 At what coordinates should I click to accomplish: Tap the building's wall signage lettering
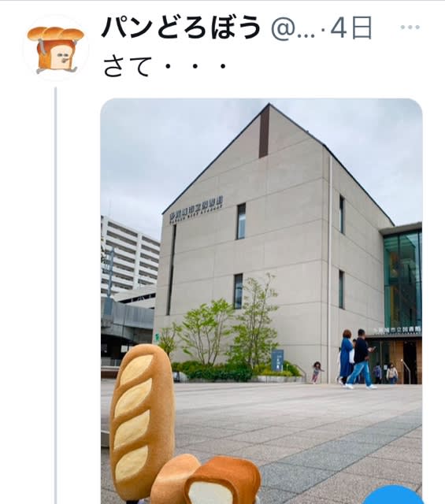click(196, 209)
